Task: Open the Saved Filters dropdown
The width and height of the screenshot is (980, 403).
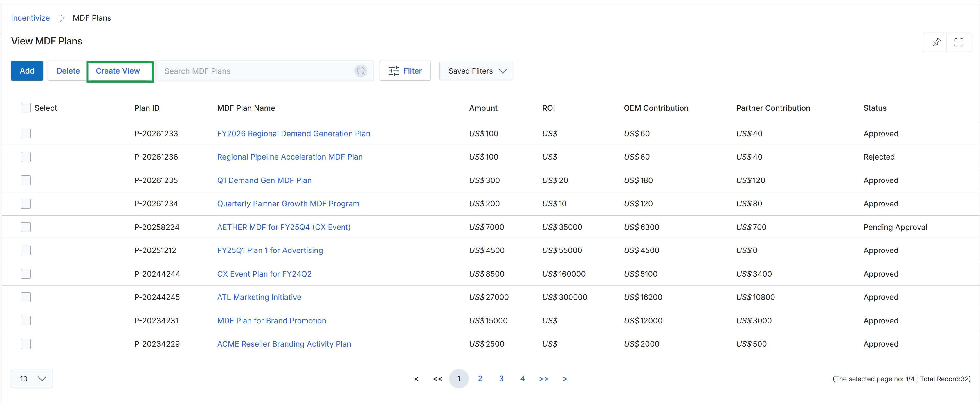Action: (x=476, y=71)
